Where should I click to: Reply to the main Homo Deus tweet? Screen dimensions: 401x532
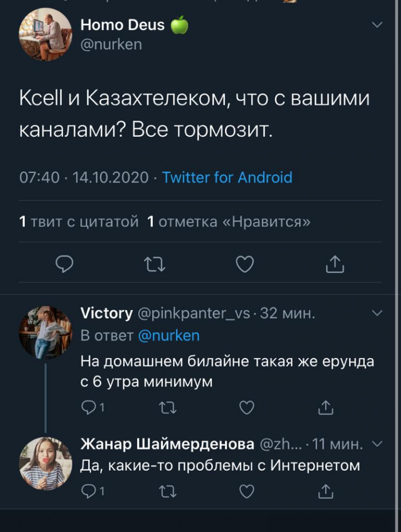[x=65, y=264]
